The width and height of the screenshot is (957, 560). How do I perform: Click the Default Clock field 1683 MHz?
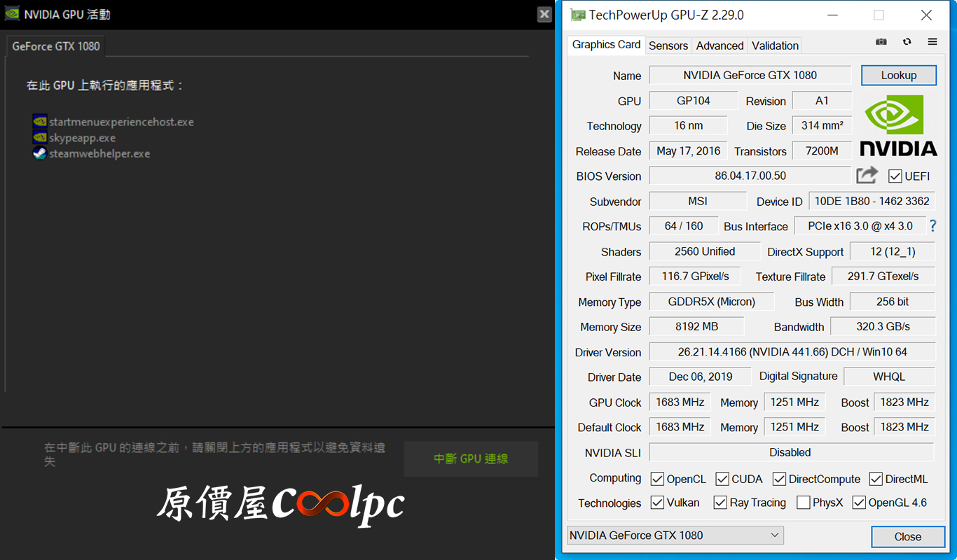pyautogui.click(x=680, y=427)
